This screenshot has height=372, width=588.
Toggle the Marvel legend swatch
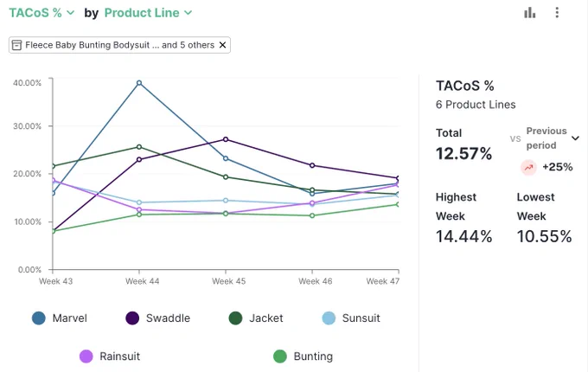tap(39, 318)
